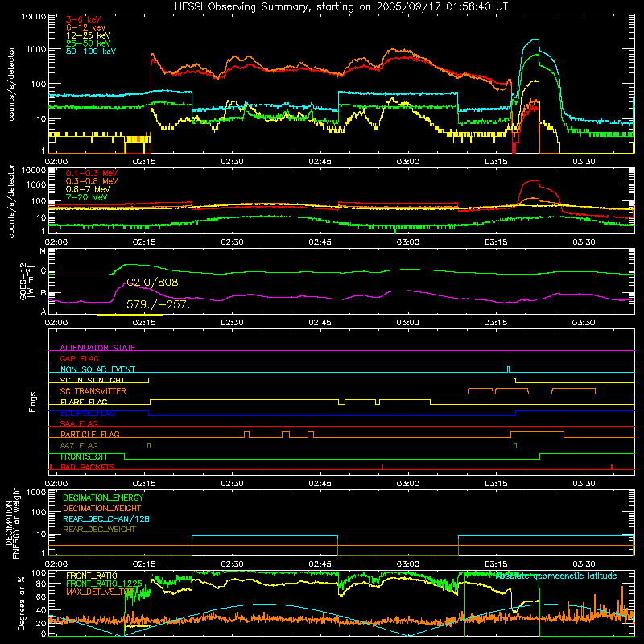Select the 50-100 keV legend label
The image size is (644, 644).
91,51
